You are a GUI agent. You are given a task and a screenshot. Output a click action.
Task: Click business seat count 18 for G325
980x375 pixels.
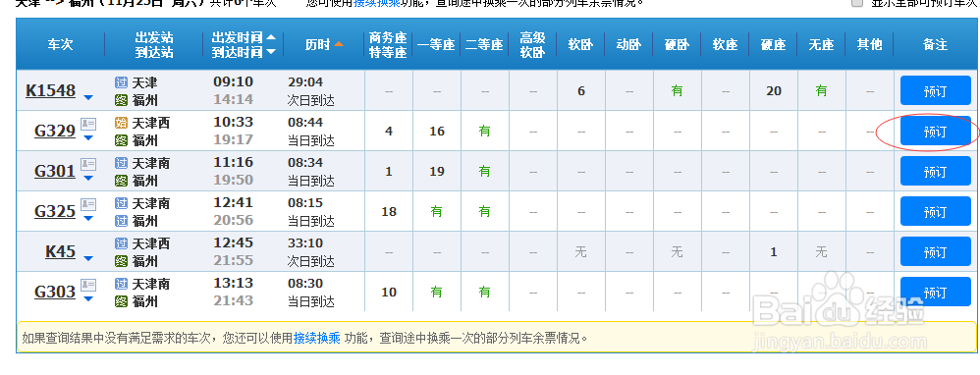pos(389,211)
